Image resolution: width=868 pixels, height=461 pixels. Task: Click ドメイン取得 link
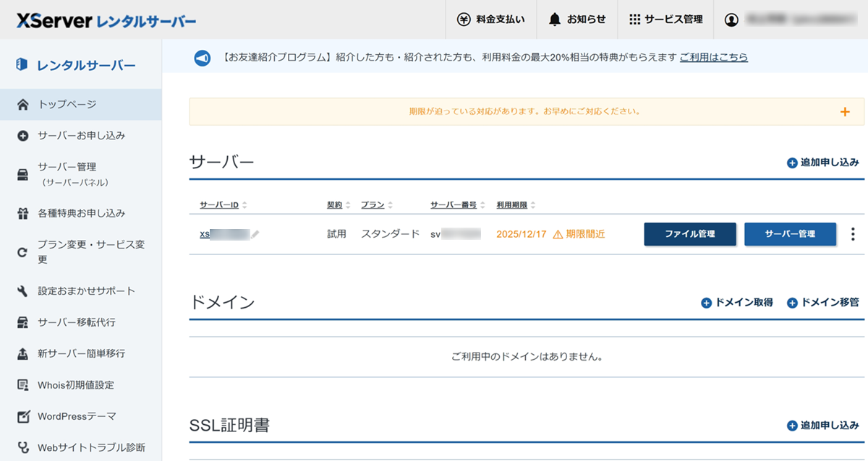737,303
